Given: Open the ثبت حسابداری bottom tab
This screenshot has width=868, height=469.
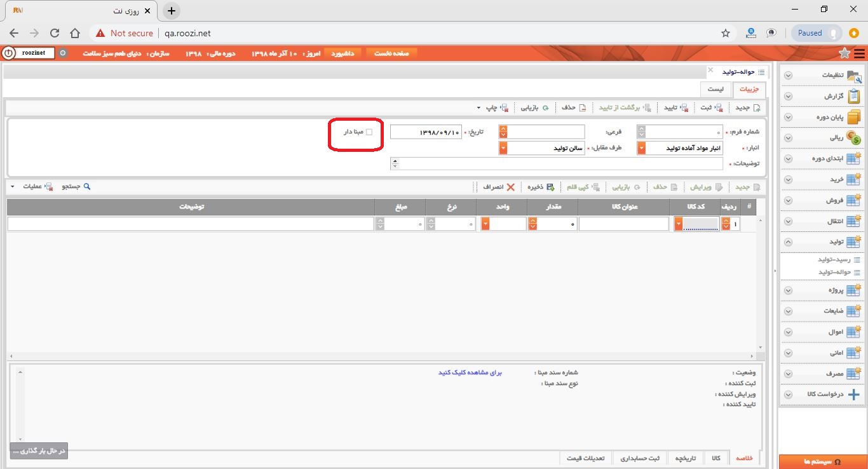Looking at the screenshot, I should 641,458.
